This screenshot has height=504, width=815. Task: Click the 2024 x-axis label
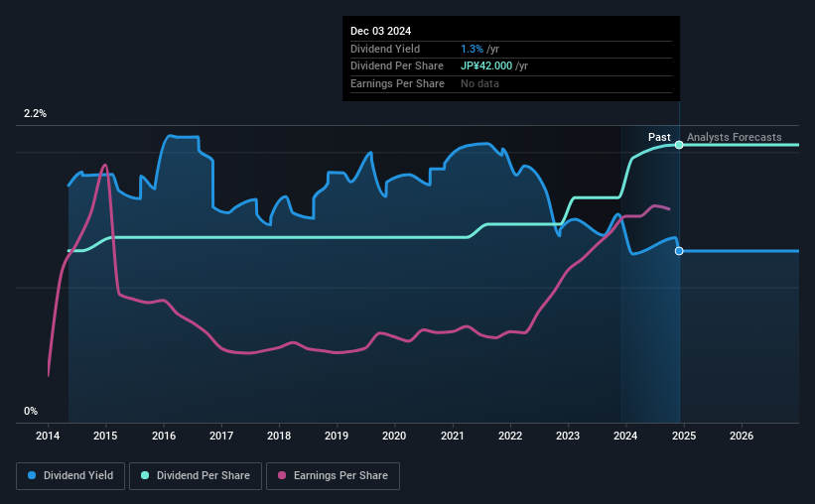pos(625,436)
